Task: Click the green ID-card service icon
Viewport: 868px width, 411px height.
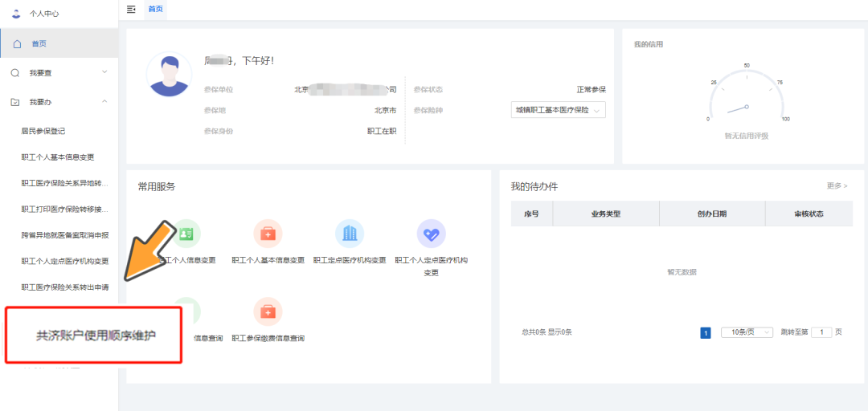Action: point(186,234)
